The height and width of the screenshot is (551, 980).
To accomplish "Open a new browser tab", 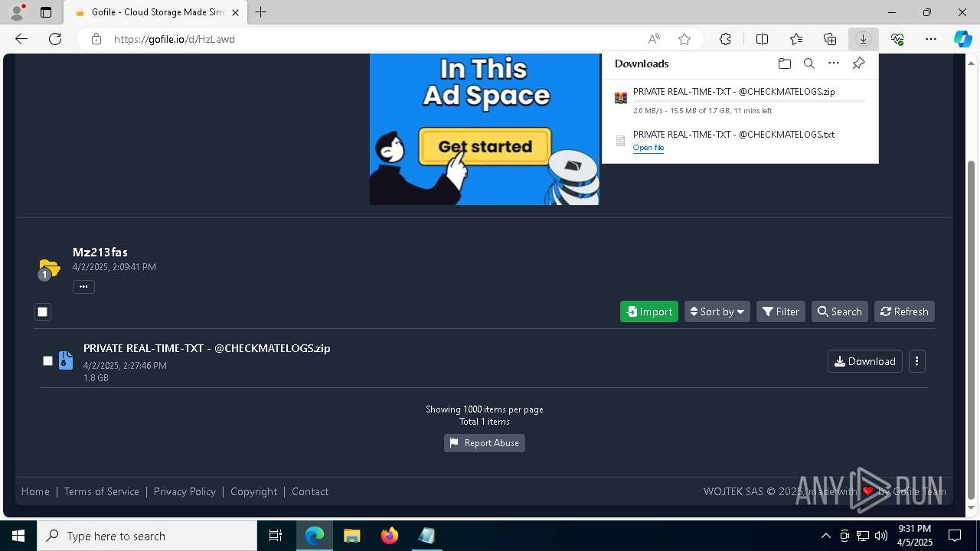I will (261, 12).
